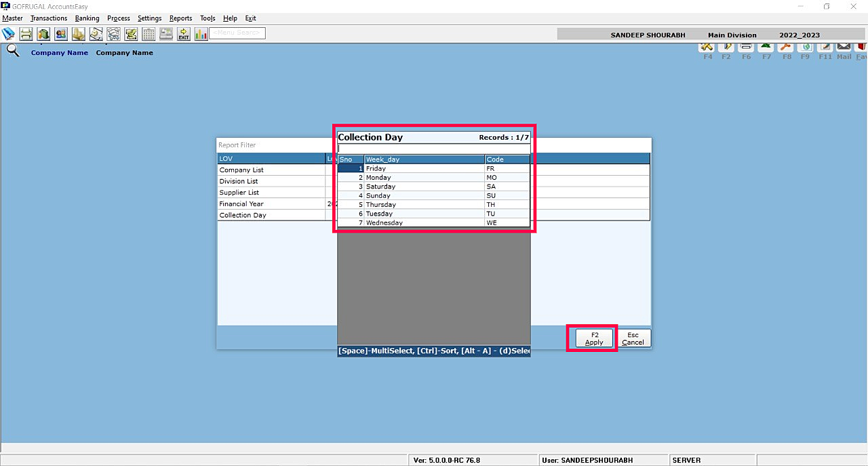Click the Mail envelope icon

tap(844, 47)
